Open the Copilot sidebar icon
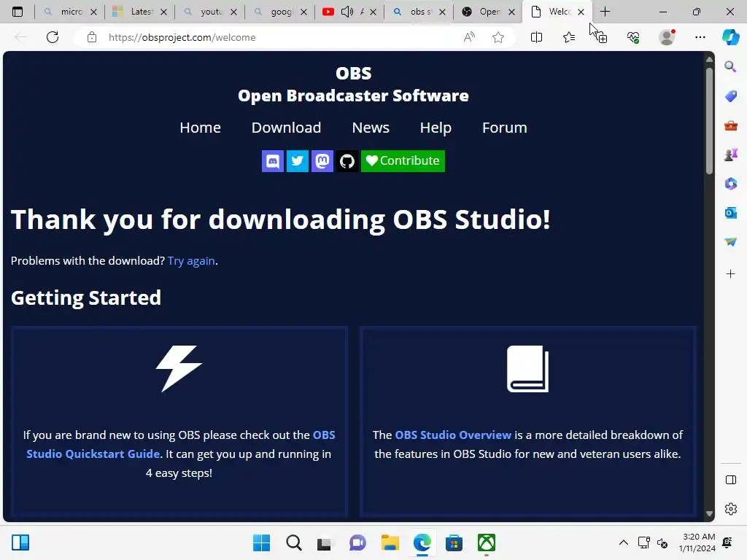This screenshot has height=560, width=747. [730, 37]
